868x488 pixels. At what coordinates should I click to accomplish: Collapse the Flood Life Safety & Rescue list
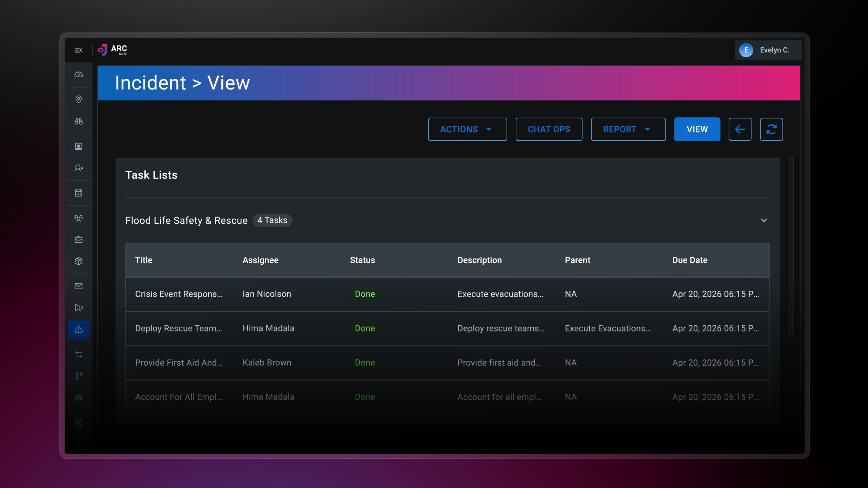tap(764, 221)
